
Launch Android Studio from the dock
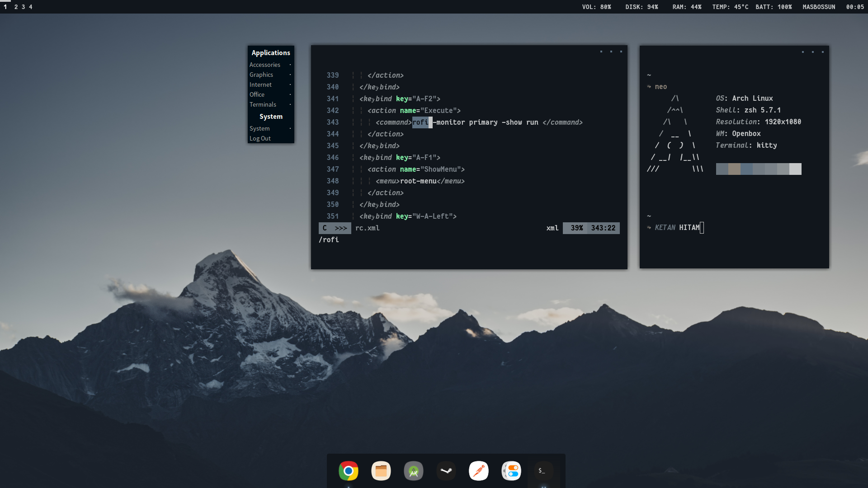413,471
